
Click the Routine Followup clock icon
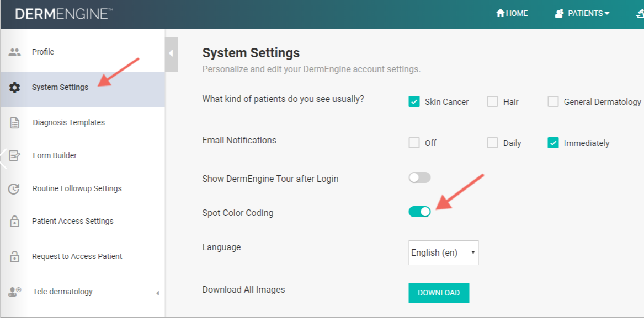click(x=15, y=189)
